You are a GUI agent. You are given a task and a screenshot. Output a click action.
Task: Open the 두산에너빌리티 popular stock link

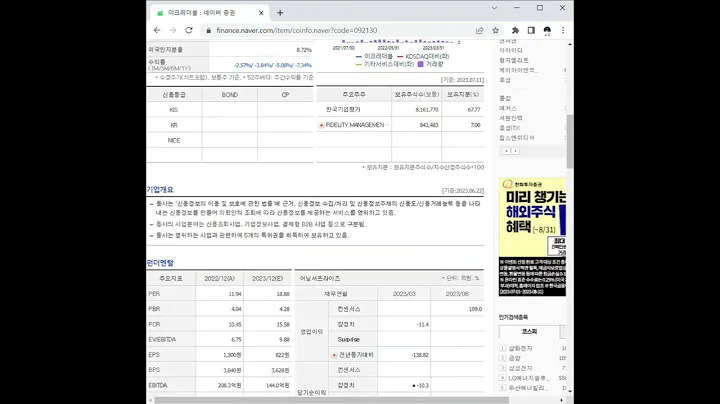click(x=528, y=388)
